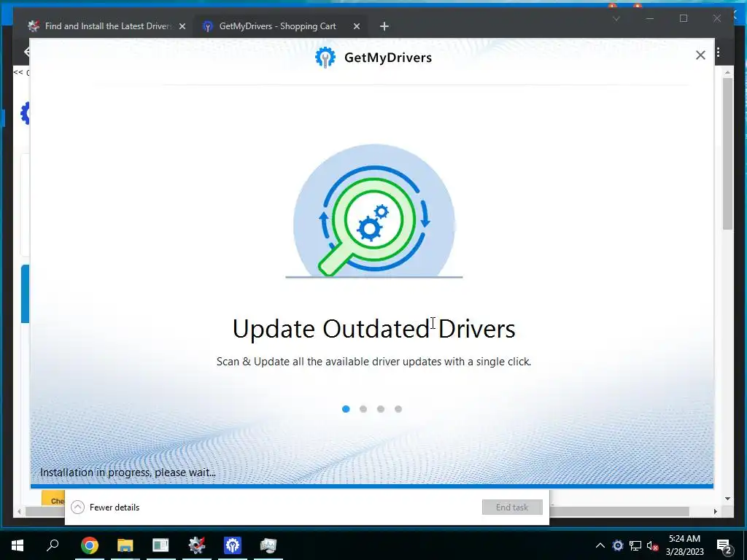
Task: Select the third carousel dot indicator
Action: [x=381, y=409]
